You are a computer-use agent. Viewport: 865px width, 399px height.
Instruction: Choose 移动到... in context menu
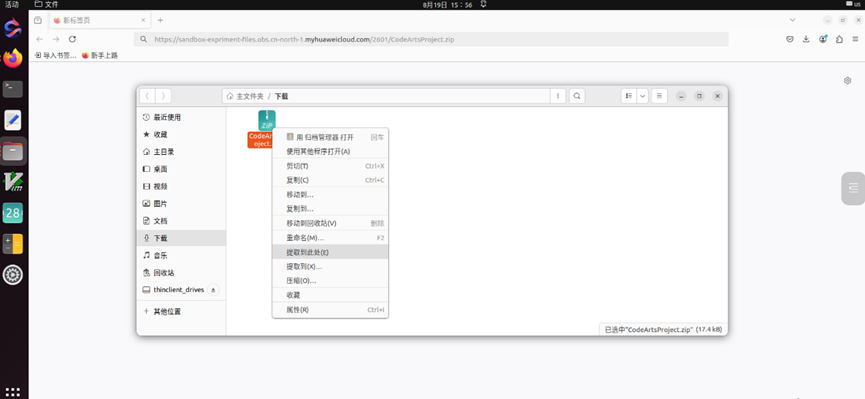pyautogui.click(x=330, y=195)
